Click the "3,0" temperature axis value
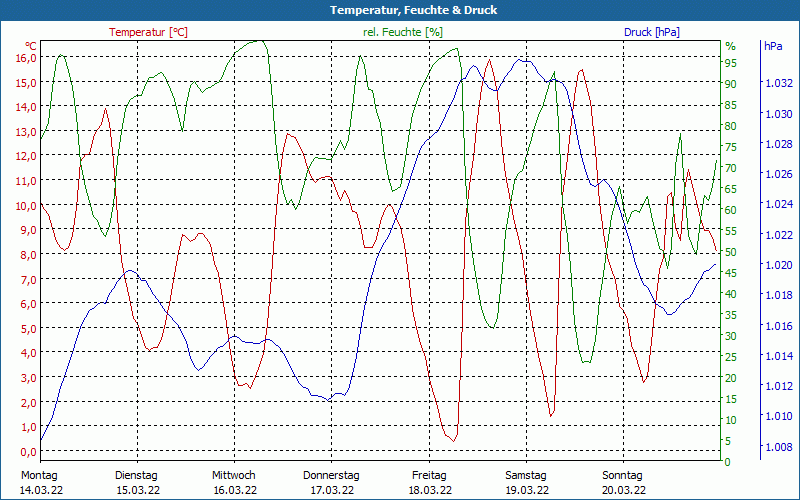Screen dimensions: 800x500 coord(28,378)
